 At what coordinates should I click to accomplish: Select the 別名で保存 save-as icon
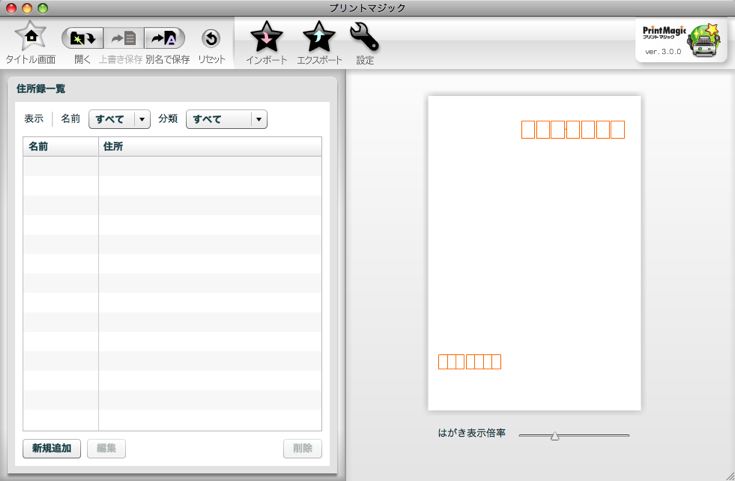coord(164,38)
